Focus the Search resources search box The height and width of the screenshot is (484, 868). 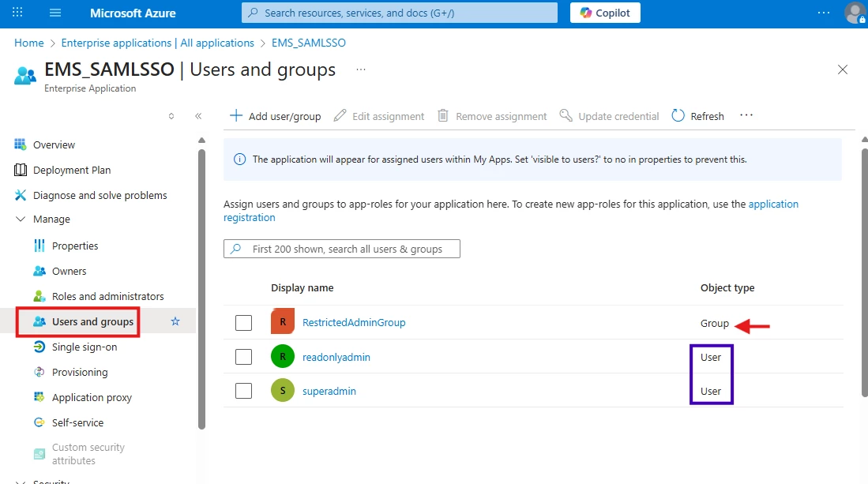(399, 13)
